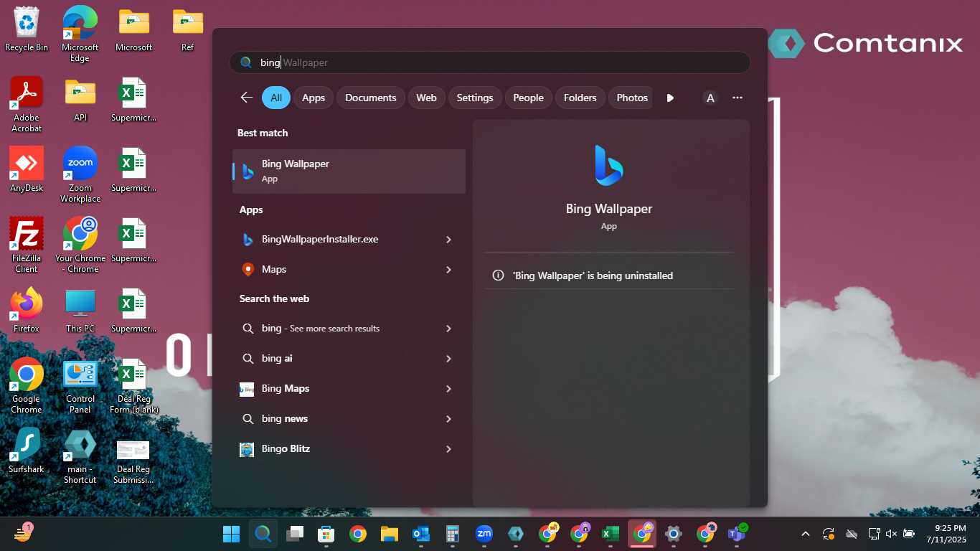Open the Adobe Acrobat desktop shortcut
Screen dimensions: 980x551
[27, 104]
